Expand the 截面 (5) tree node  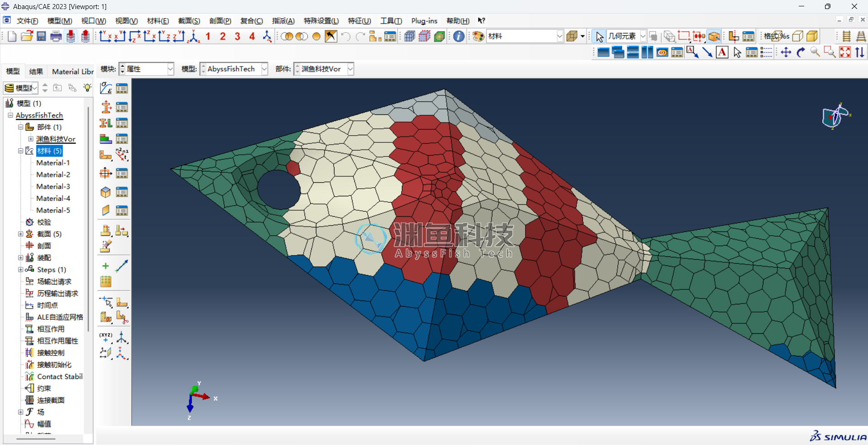20,234
